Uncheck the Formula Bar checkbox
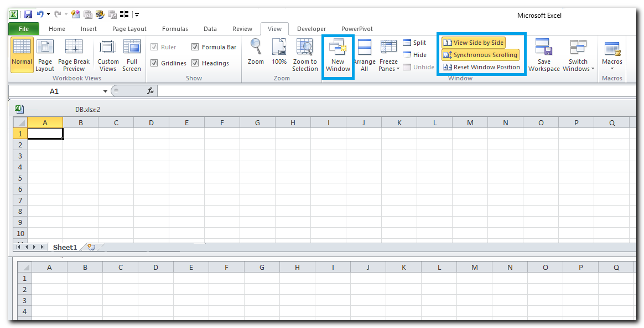Image resolution: width=644 pixels, height=328 pixels. (195, 47)
